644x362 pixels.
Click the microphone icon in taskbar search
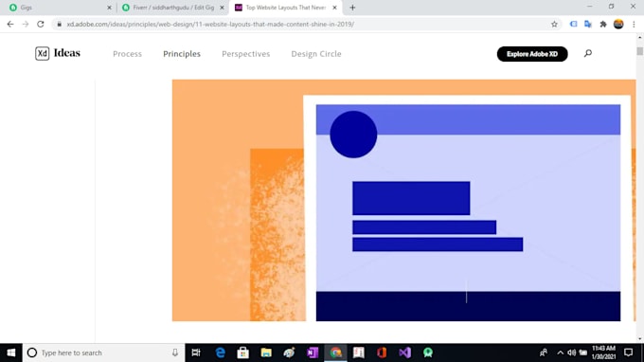pos(175,353)
